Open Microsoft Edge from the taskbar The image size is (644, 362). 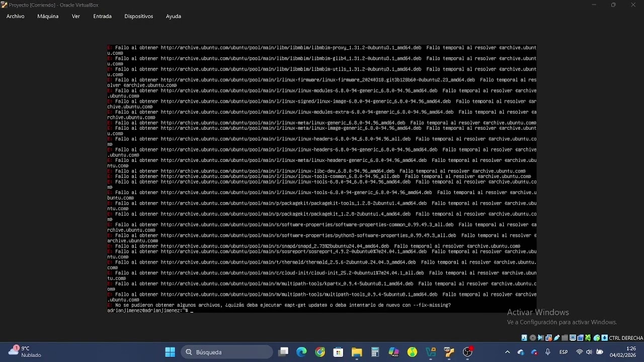click(301, 352)
